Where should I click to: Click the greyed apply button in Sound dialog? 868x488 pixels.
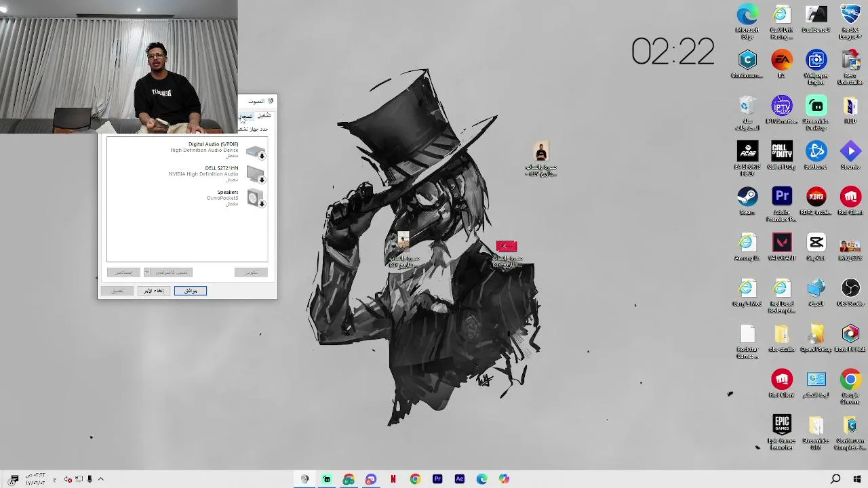pos(117,291)
